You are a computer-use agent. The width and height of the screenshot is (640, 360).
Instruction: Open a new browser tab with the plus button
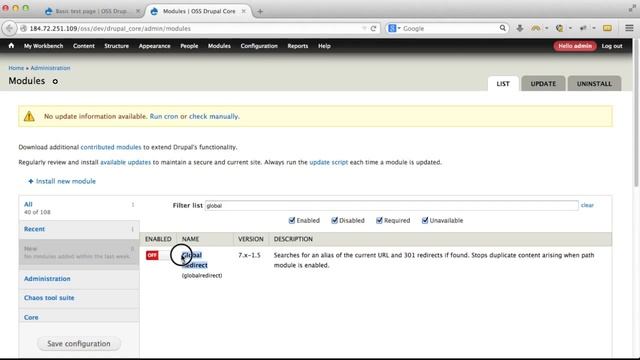[x=260, y=11]
